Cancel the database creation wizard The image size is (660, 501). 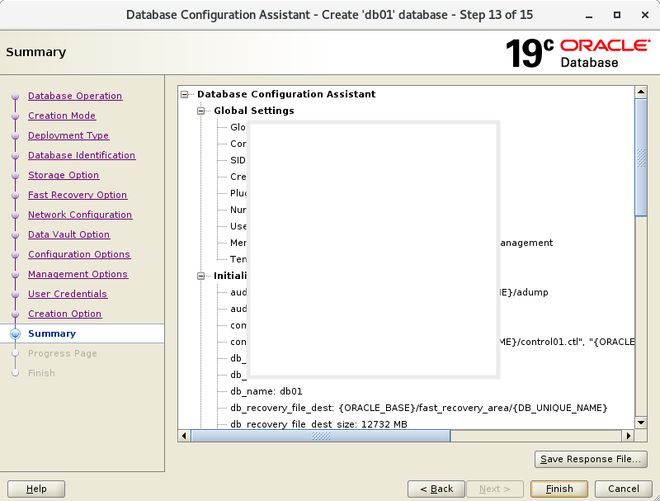point(623,489)
